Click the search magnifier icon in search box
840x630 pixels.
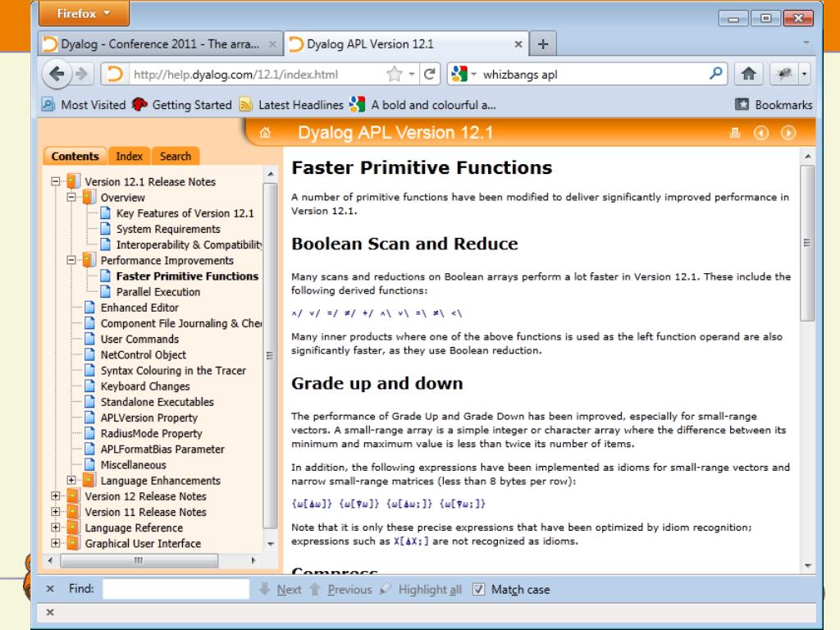[x=715, y=73]
